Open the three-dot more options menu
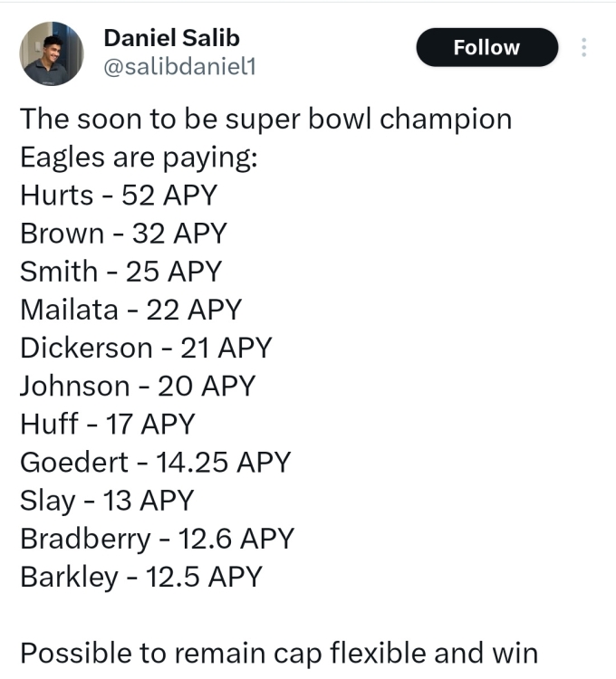 584,47
